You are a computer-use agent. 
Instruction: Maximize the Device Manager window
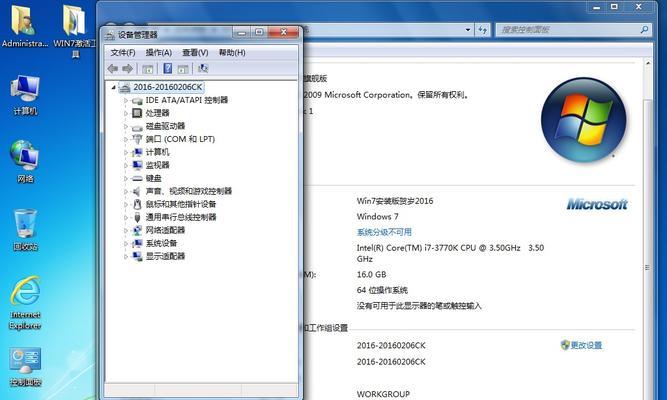259,32
